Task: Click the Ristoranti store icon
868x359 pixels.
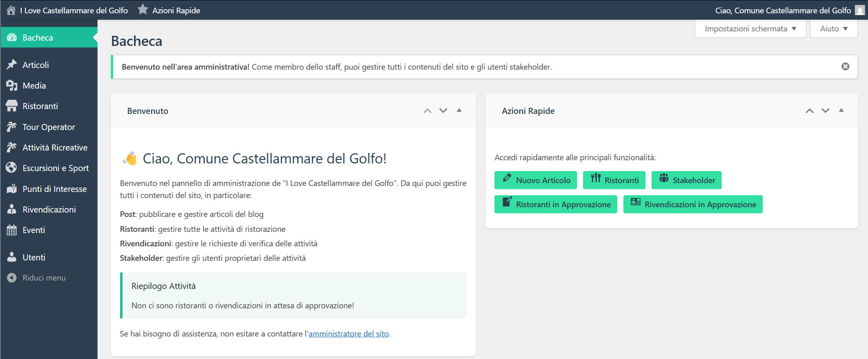Action: (x=12, y=106)
